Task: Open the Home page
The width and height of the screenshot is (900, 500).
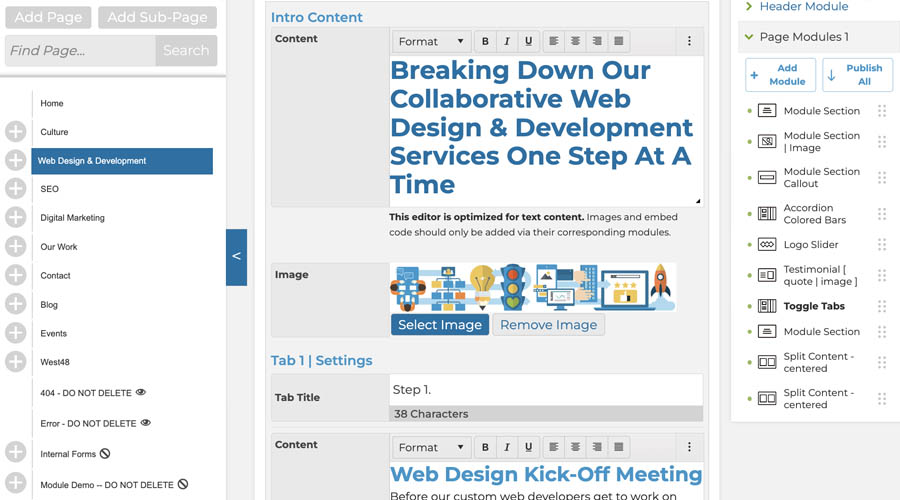Action: point(52,103)
